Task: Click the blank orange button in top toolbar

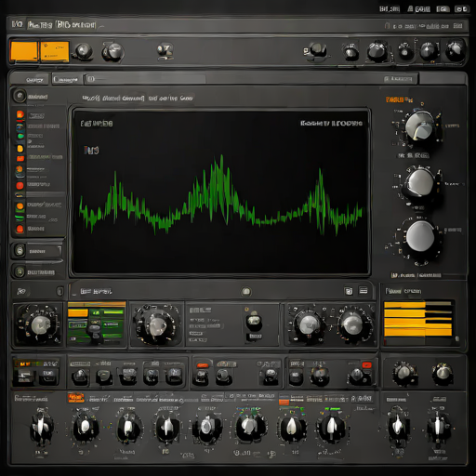Action: [x=24, y=51]
